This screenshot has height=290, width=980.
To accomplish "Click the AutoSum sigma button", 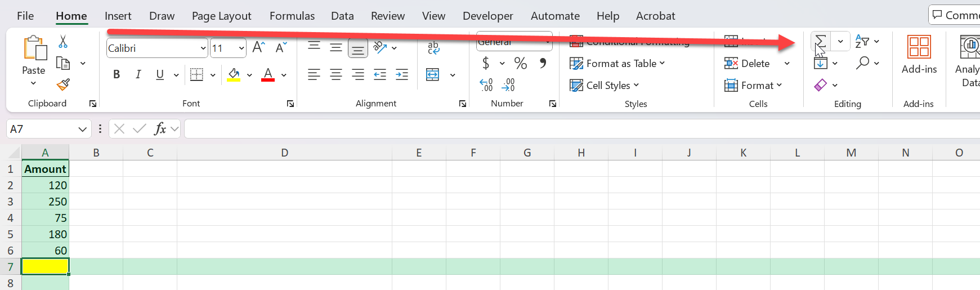I will pos(821,42).
